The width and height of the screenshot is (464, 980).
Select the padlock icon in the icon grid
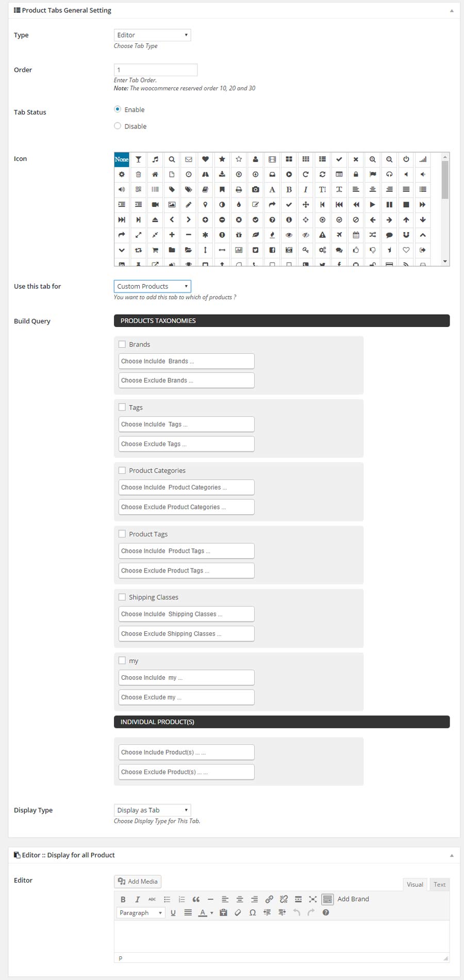(356, 174)
